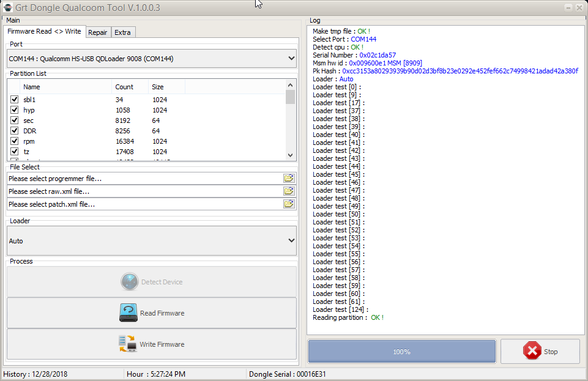Open the COM144 port dropdown
This screenshot has width=588, height=381.
tap(152, 59)
